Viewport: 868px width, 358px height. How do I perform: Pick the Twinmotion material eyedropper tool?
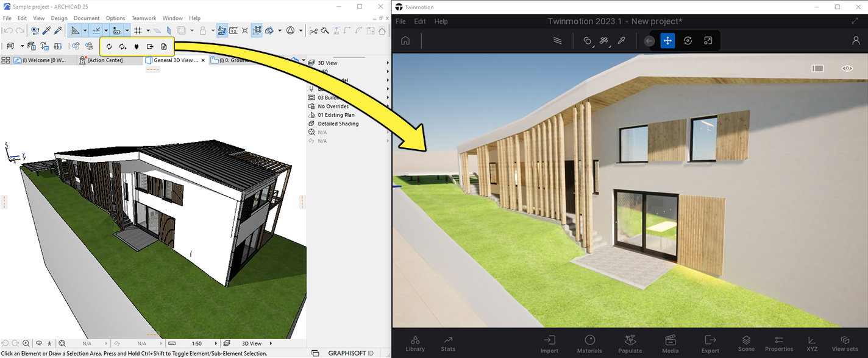[x=622, y=41]
